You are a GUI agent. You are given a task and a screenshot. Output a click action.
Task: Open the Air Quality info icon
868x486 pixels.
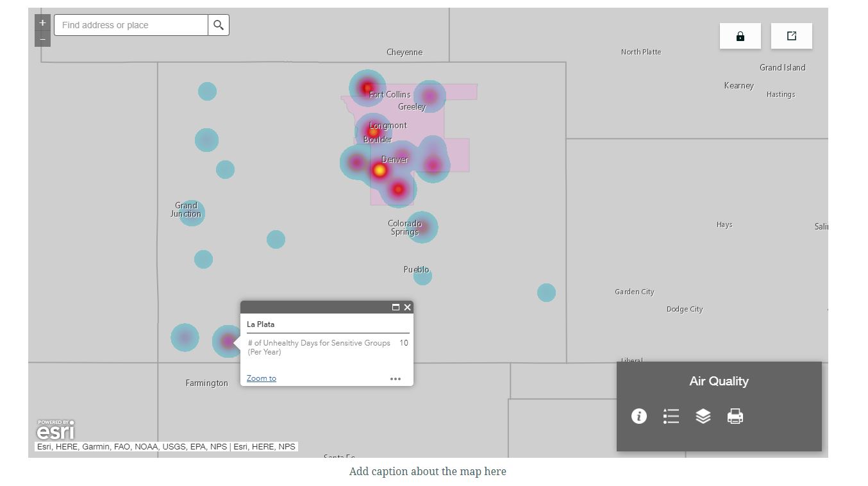[x=639, y=416]
